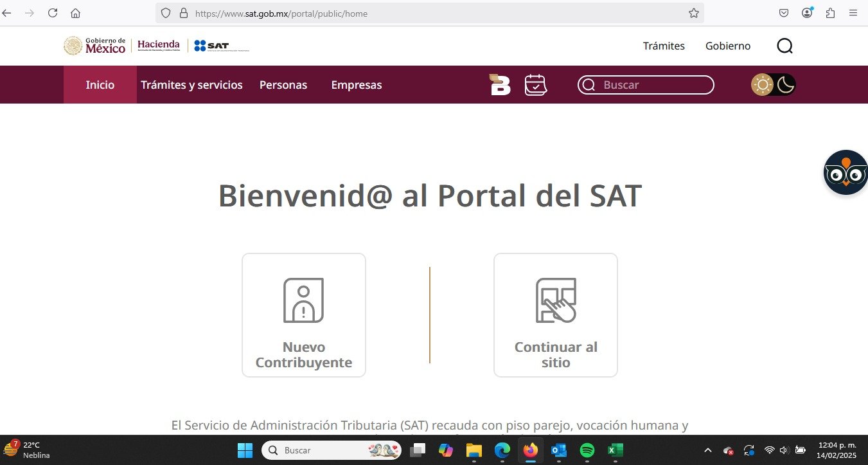Open Microsoft Edge from the taskbar
The width and height of the screenshot is (868, 465).
pos(502,450)
